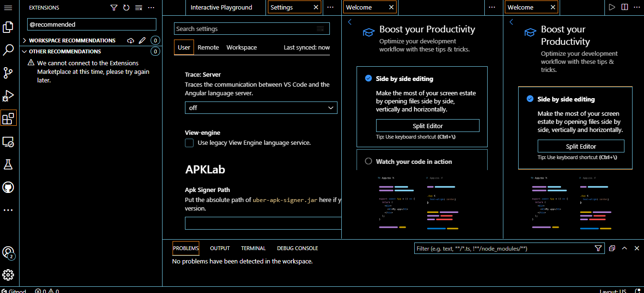
Task: Open errors and warnings status bar item
Action: click(x=47, y=291)
